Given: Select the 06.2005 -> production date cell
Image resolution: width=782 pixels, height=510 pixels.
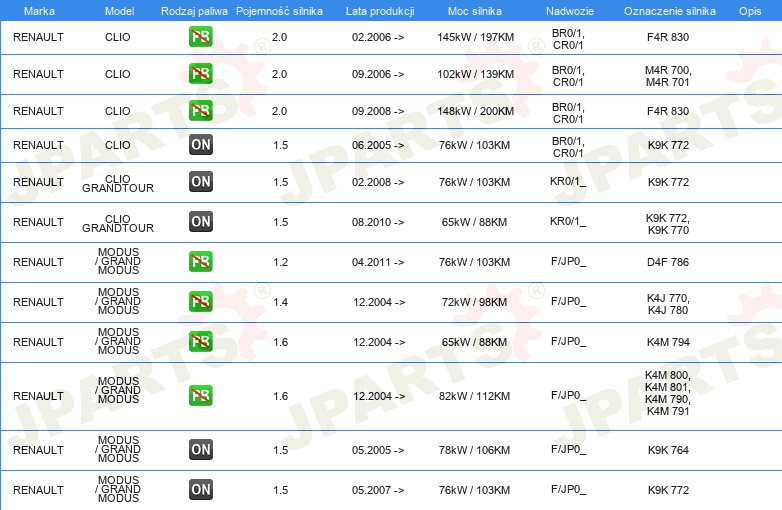Looking at the screenshot, I should 378,145.
